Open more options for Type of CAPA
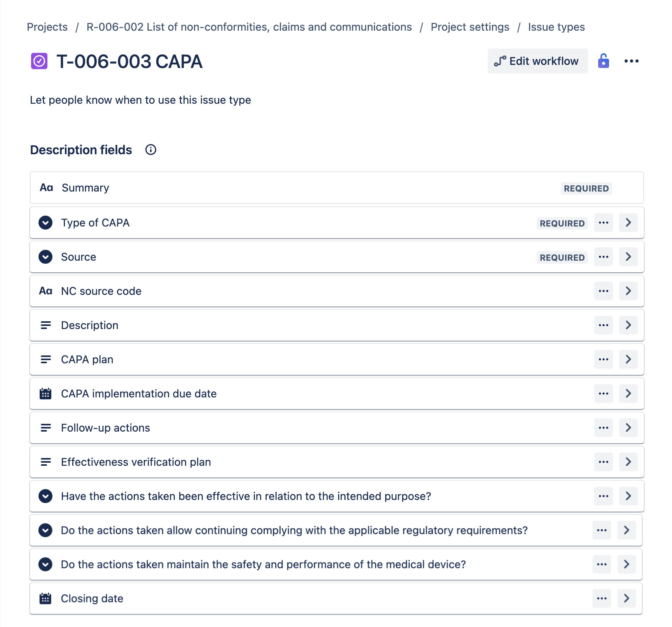The image size is (672, 627). coord(603,223)
